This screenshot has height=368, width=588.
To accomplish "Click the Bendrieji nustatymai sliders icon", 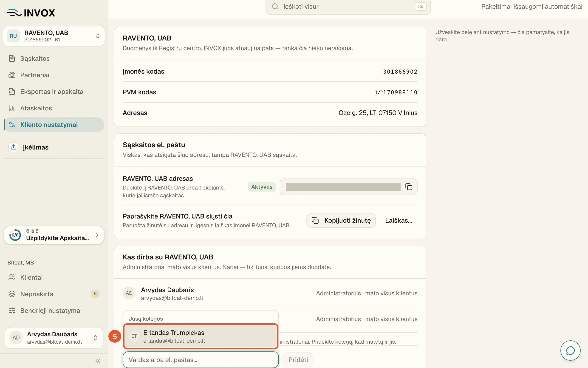I will [x=12, y=310].
